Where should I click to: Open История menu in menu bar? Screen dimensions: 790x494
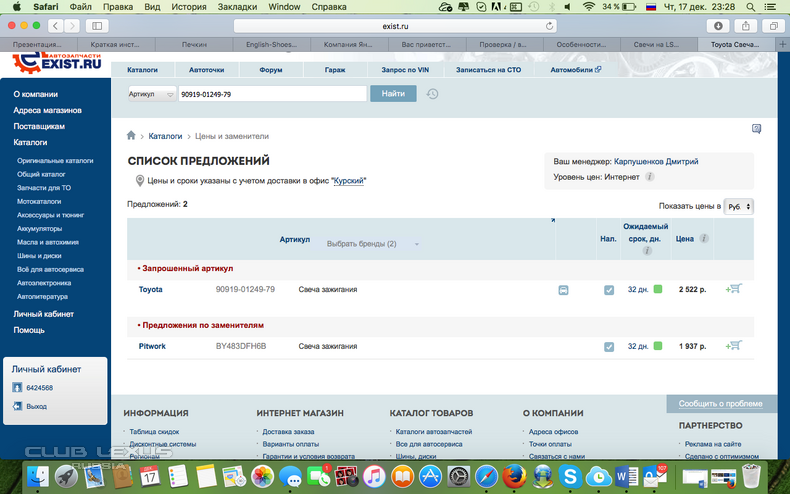[x=189, y=7]
